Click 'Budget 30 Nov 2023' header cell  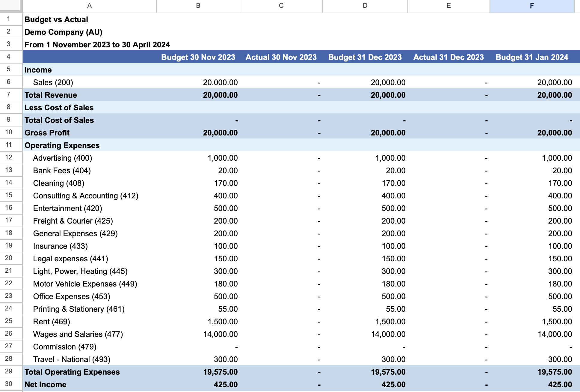point(198,57)
